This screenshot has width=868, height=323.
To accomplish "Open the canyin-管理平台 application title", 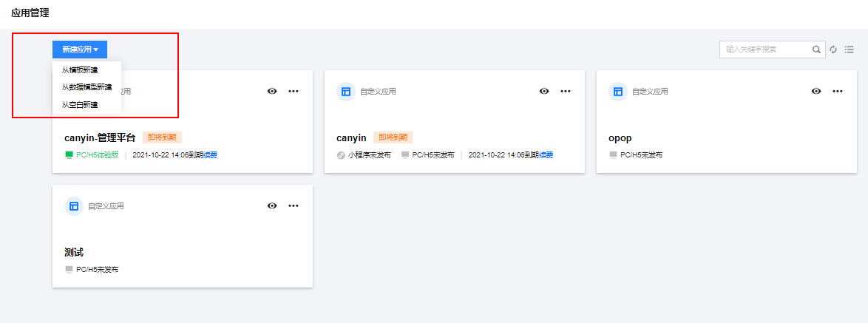I will 101,137.
